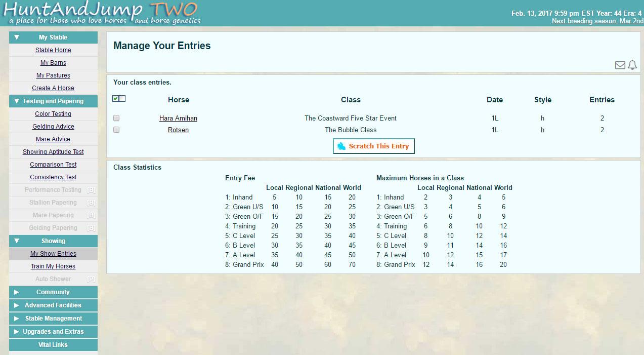644x355 pixels.
Task: Expand Upgrades and Extras section
Action: click(53, 332)
